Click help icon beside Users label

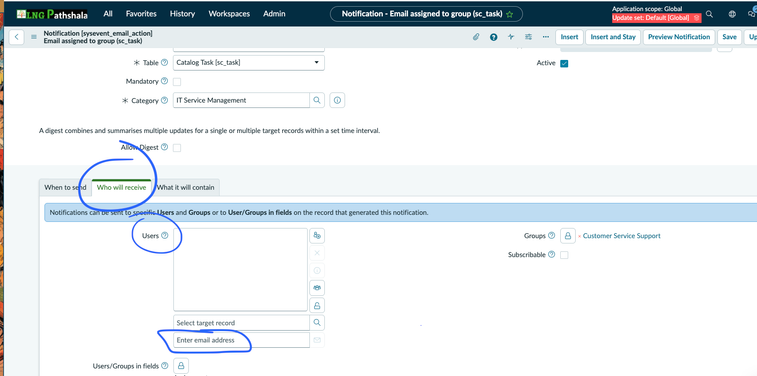coord(165,236)
